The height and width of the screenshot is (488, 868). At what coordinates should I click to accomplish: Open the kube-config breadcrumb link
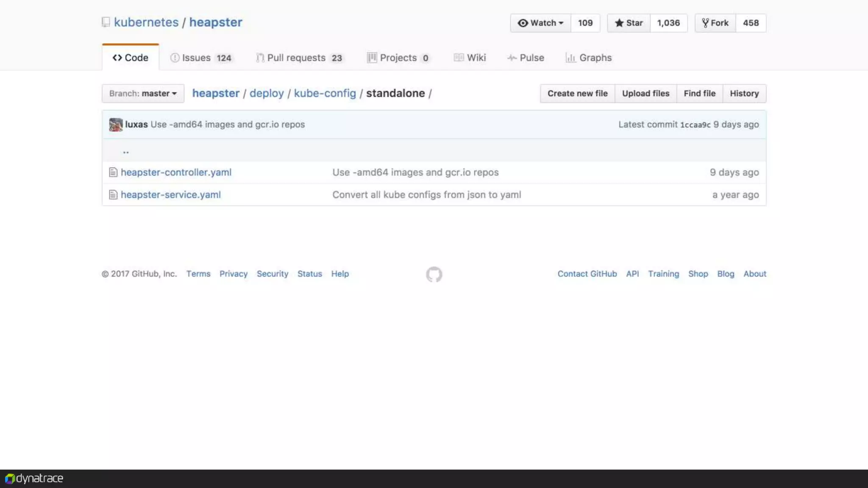325,93
